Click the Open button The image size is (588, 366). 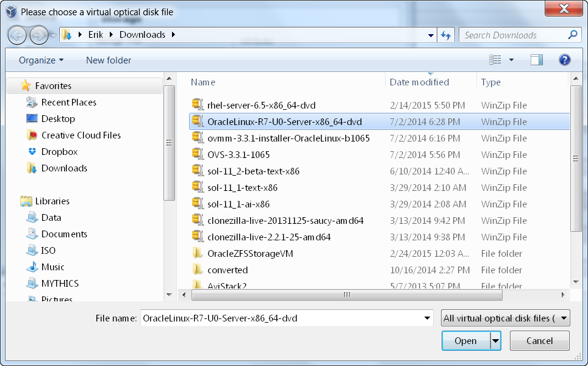click(x=466, y=341)
